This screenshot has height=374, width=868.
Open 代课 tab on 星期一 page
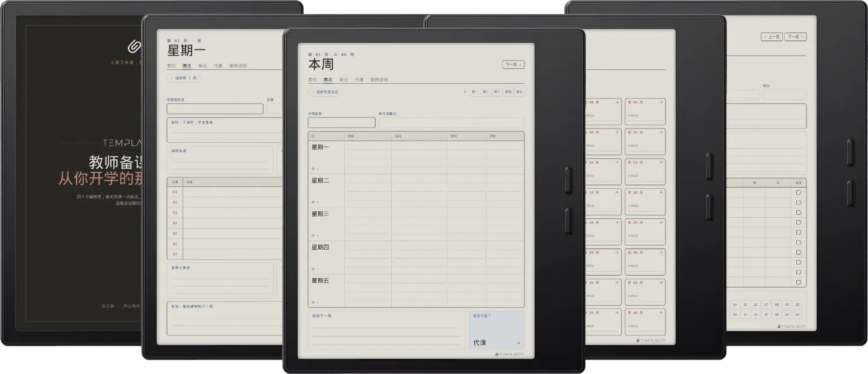[x=218, y=66]
